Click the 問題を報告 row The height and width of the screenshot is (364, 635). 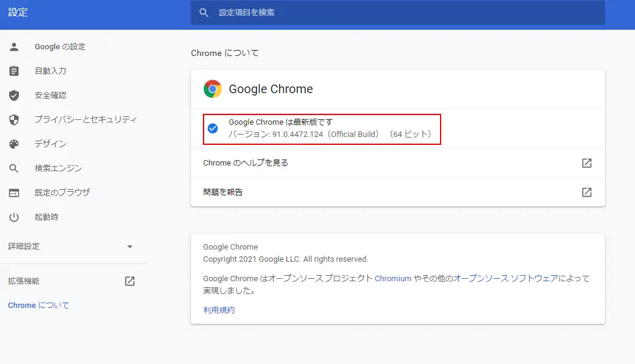point(398,192)
